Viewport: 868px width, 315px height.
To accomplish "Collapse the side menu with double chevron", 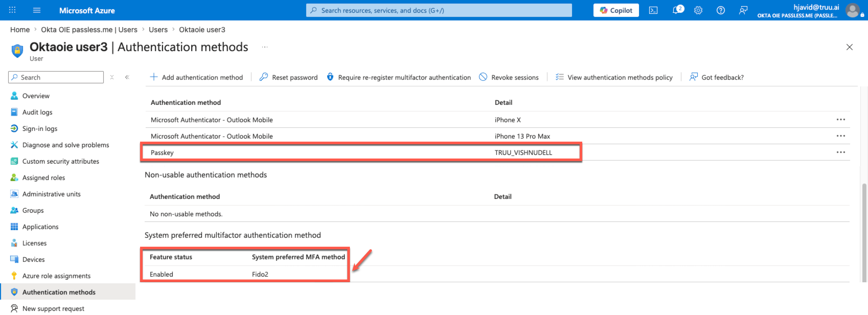I will click(127, 77).
